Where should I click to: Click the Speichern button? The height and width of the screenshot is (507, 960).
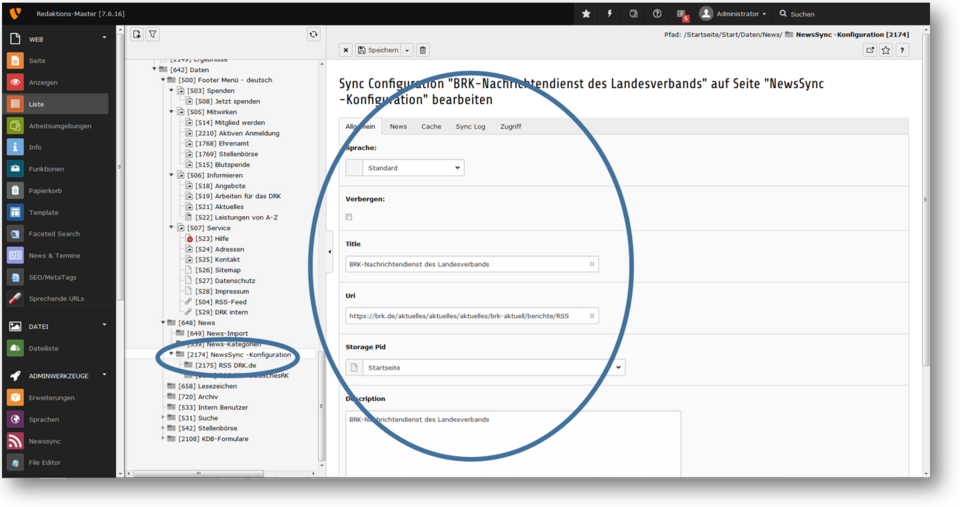(379, 50)
